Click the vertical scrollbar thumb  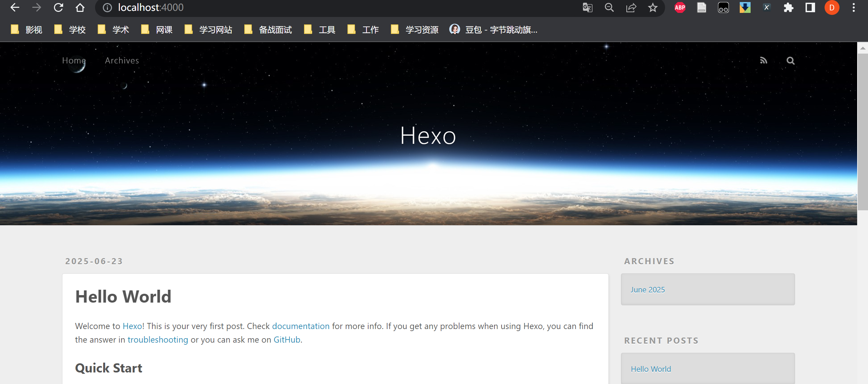(863, 132)
